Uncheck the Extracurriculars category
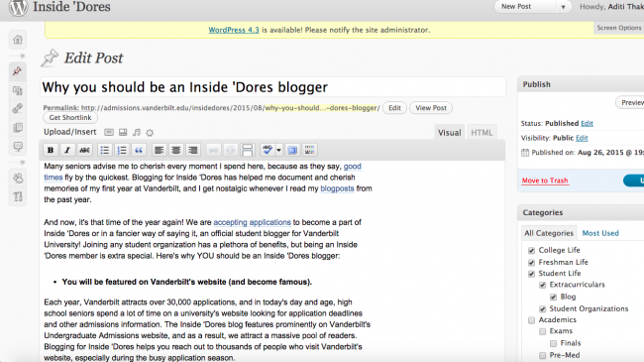The width and height of the screenshot is (644, 362). (x=543, y=285)
